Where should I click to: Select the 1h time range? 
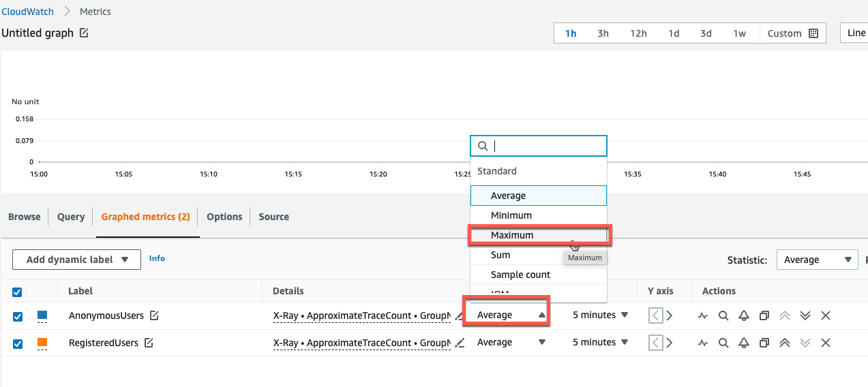tap(571, 33)
